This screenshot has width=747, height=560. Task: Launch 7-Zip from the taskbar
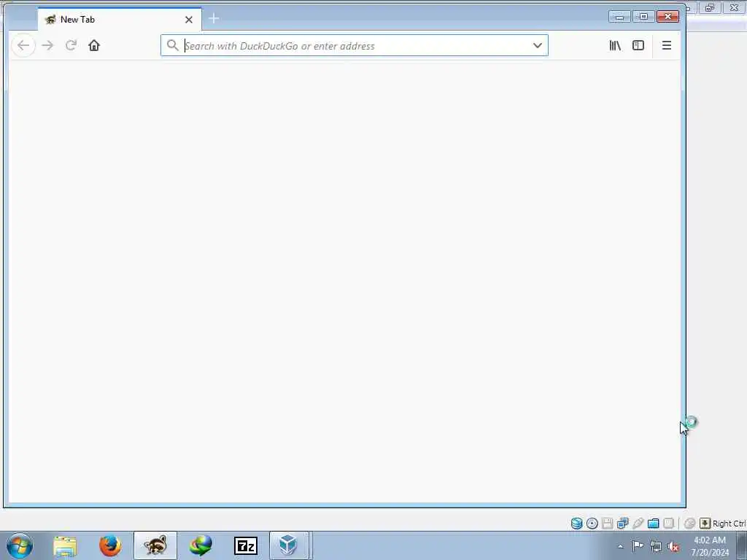coord(246,545)
